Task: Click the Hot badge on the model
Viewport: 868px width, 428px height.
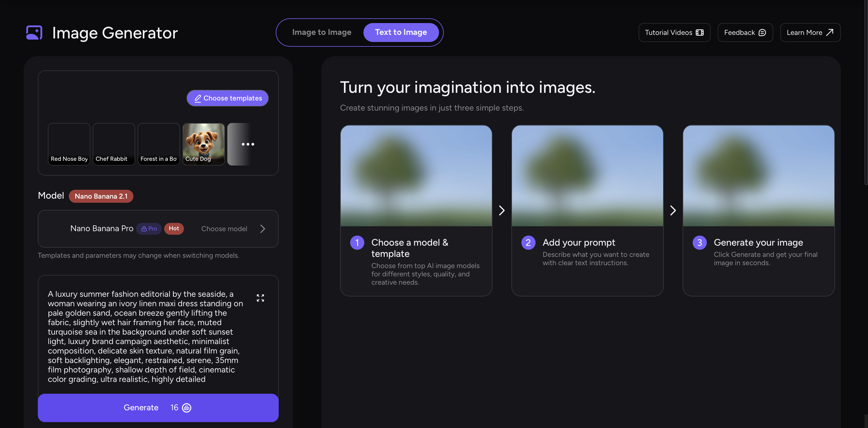Action: tap(174, 228)
